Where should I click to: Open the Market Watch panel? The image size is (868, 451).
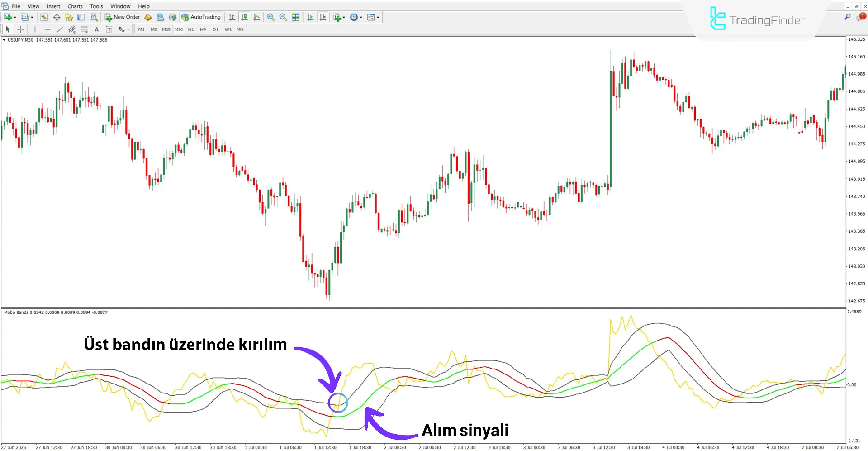[44, 17]
